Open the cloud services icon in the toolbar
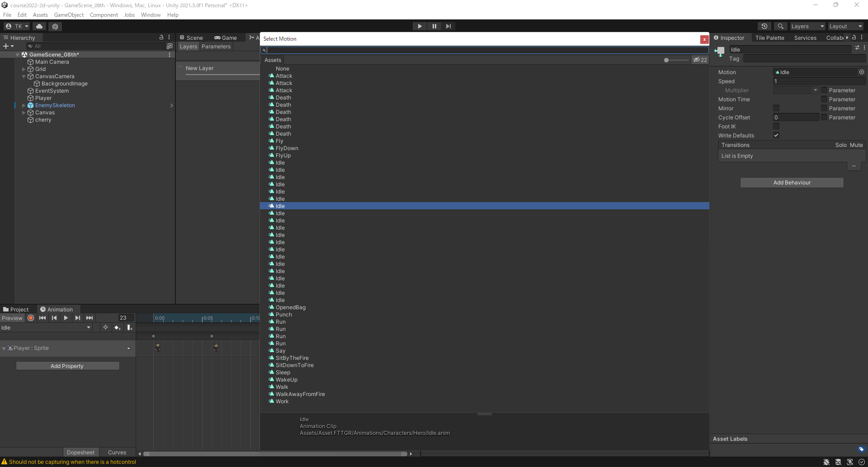 (39, 26)
